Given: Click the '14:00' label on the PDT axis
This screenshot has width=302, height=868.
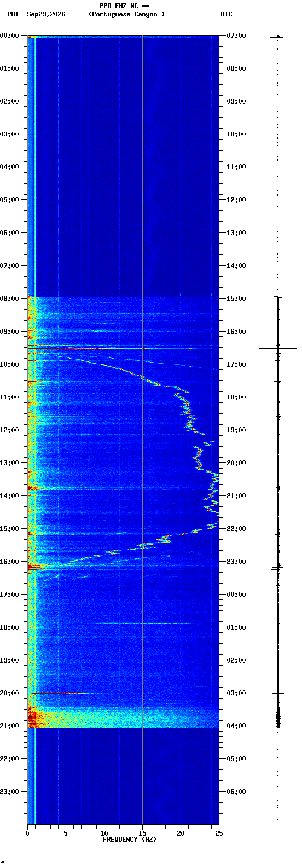Looking at the screenshot, I should 9,495.
